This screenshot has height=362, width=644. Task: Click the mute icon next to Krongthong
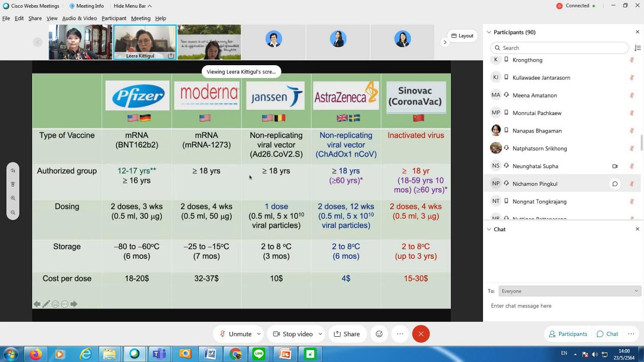pyautogui.click(x=632, y=60)
